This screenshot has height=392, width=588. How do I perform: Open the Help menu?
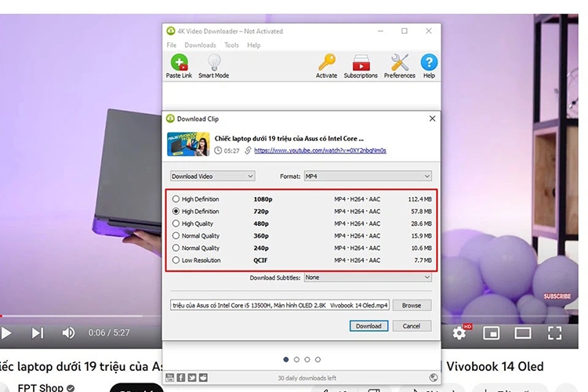[253, 45]
